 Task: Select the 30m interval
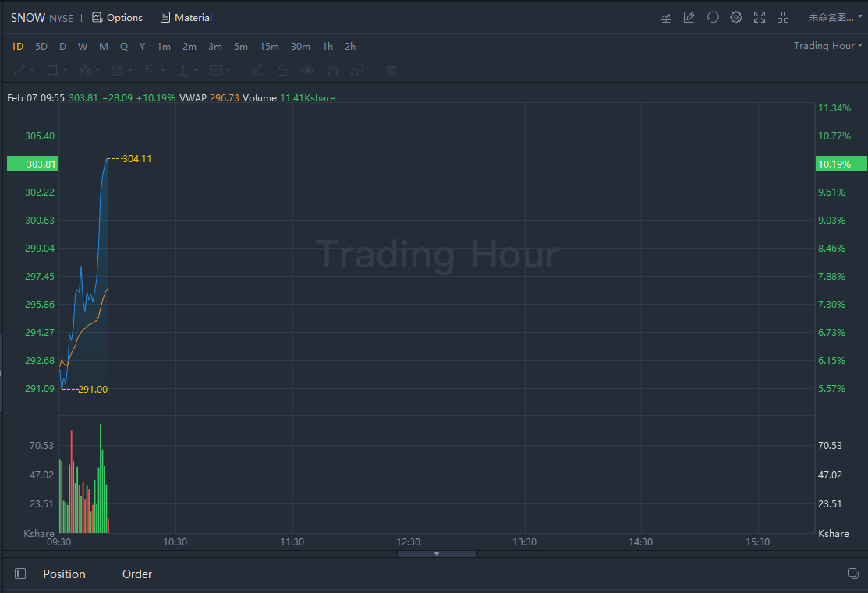click(x=300, y=47)
